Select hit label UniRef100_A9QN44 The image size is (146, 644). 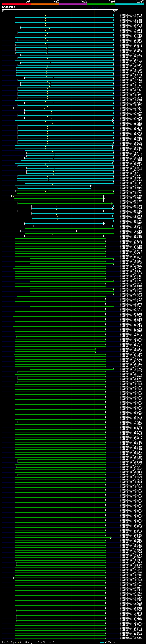(131, 208)
